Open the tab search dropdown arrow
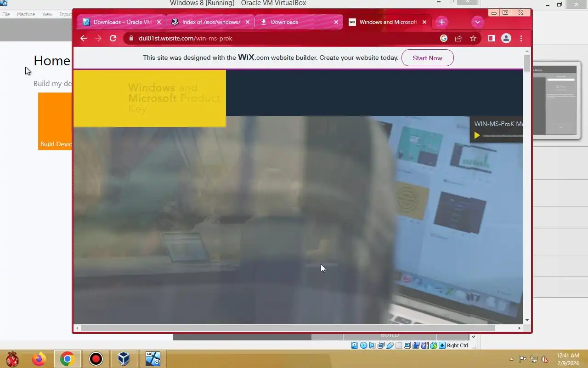 point(477,22)
